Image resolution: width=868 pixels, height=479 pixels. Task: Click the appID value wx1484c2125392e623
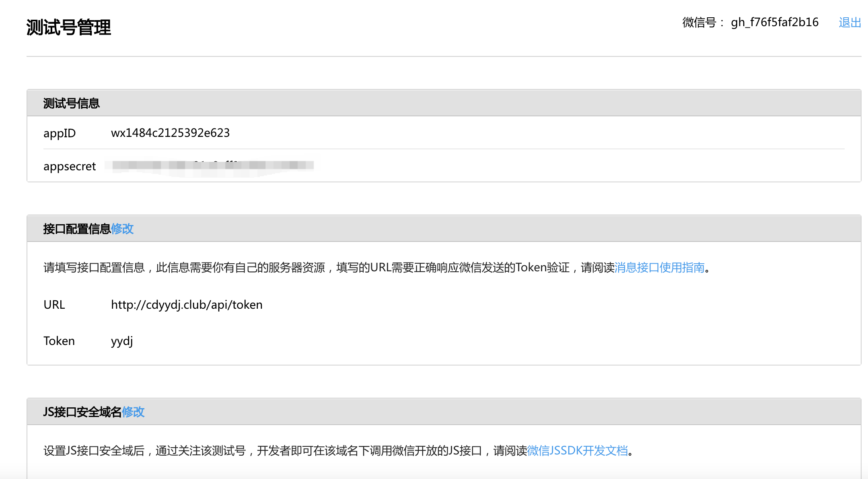(x=170, y=133)
